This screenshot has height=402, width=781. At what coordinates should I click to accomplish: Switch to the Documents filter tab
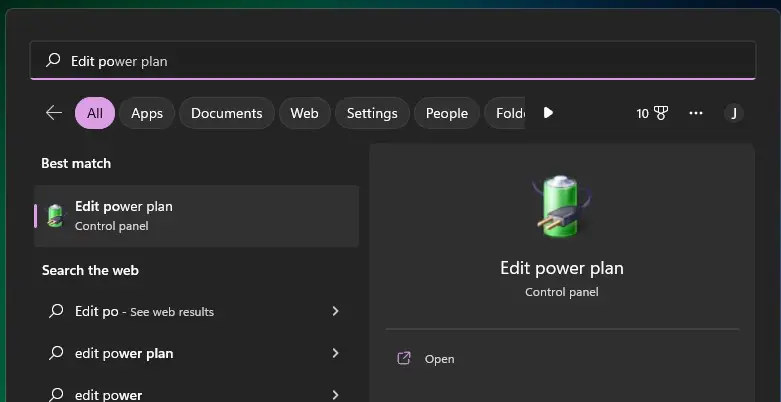point(227,113)
